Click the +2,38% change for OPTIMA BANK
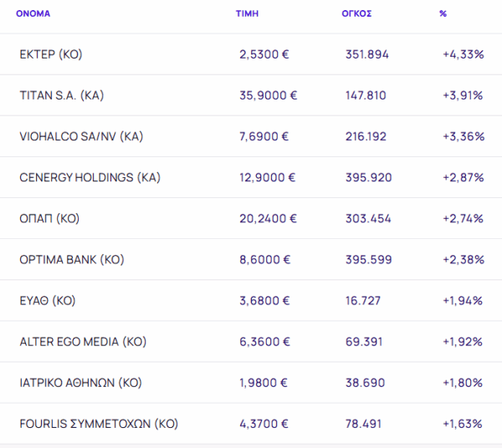 tap(463, 259)
